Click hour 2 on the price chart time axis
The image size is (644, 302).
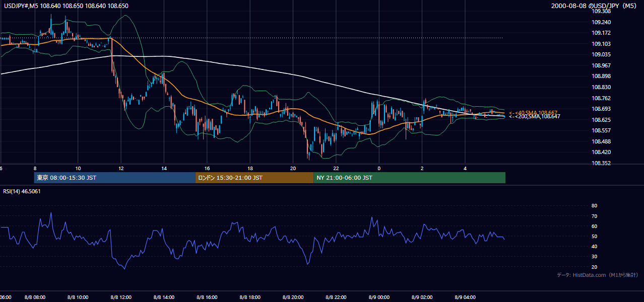[x=422, y=168]
